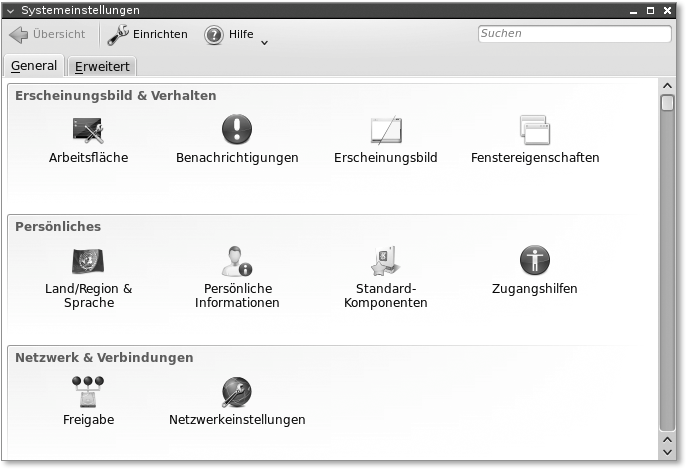This screenshot has width=687, height=469.
Task: Focus the Suchen search field
Action: click(574, 34)
